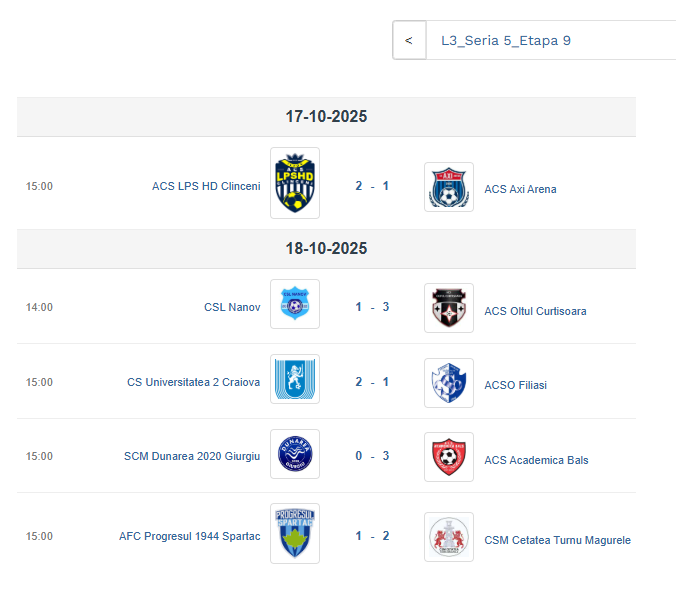Go to previous round with left arrow

pos(409,41)
